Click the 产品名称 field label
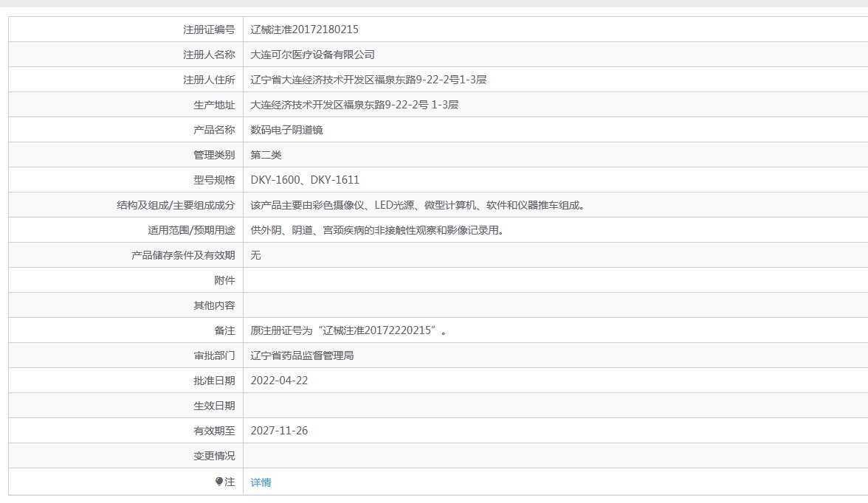868x503 pixels. click(x=214, y=130)
